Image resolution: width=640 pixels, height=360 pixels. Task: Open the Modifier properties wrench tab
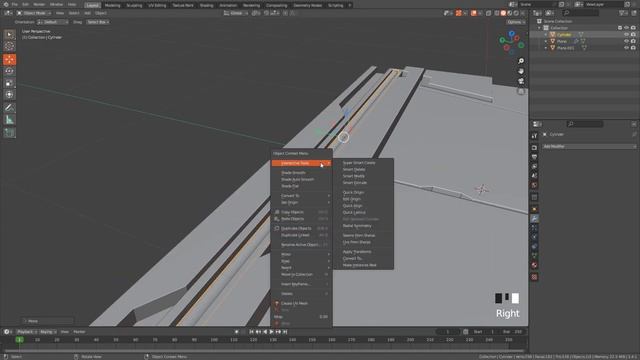coord(534,219)
